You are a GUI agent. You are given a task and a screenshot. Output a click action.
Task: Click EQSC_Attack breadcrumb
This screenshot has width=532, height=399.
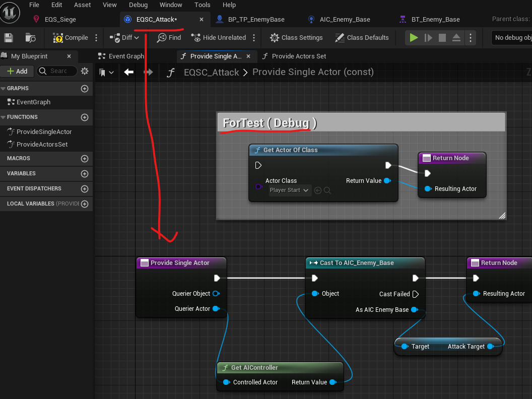(212, 72)
